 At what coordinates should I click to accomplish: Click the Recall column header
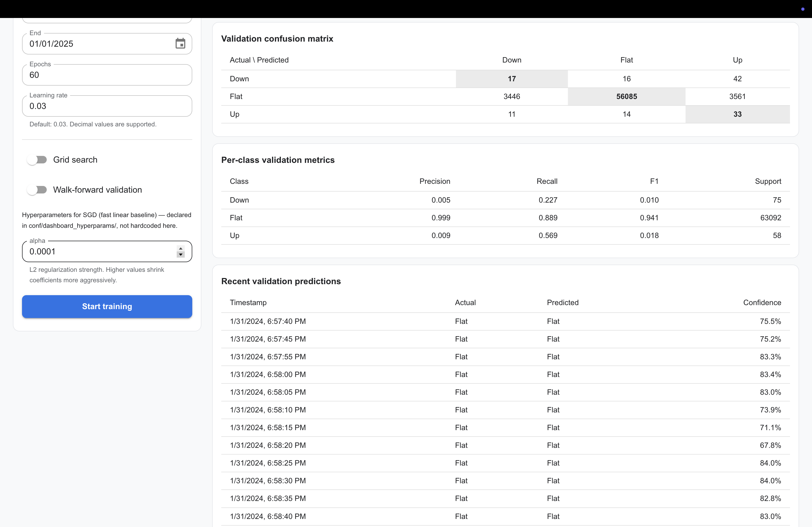[547, 181]
